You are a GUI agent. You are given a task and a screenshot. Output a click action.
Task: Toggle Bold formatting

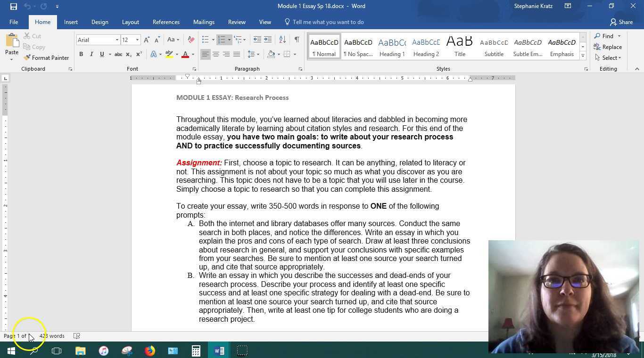pyautogui.click(x=81, y=54)
